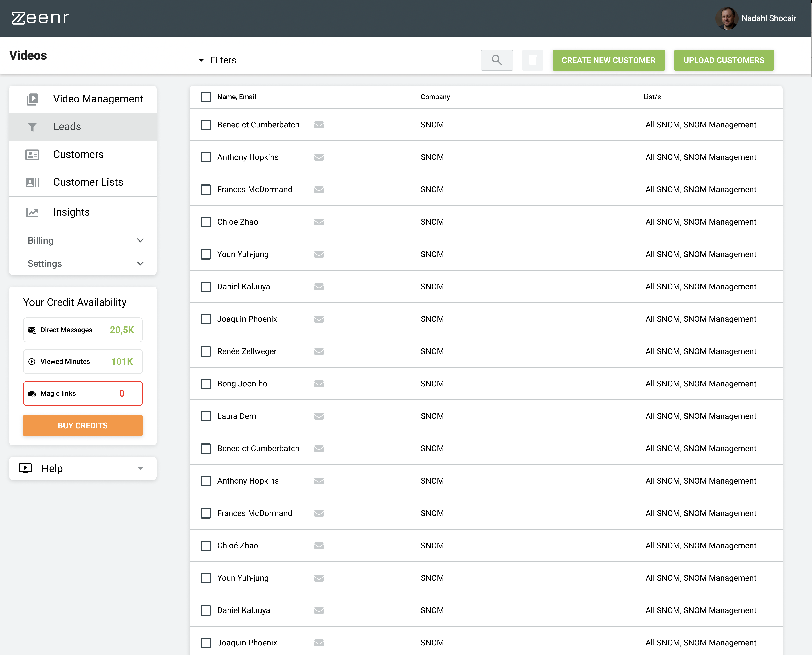Screen dimensions: 812x655
Task: Expand the Billing section
Action: [83, 240]
